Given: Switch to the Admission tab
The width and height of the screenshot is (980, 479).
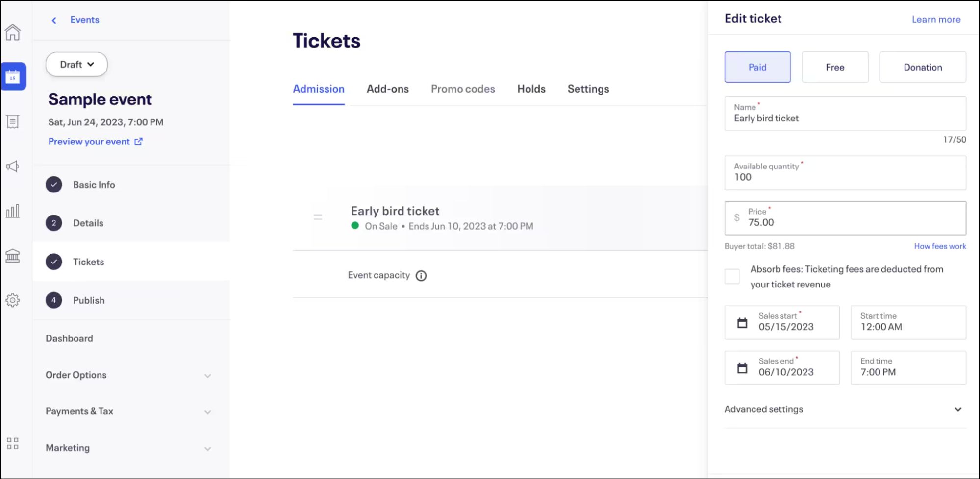Looking at the screenshot, I should pos(319,89).
